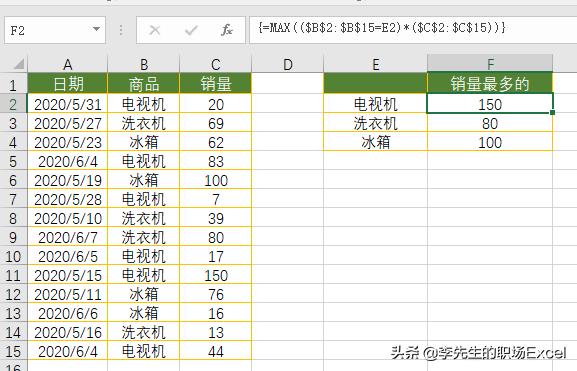Click sales cell with value 62
577x371 pixels.
pyautogui.click(x=216, y=142)
